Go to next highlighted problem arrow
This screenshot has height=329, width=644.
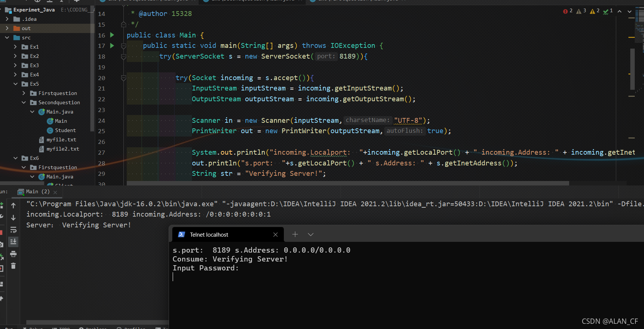(629, 11)
